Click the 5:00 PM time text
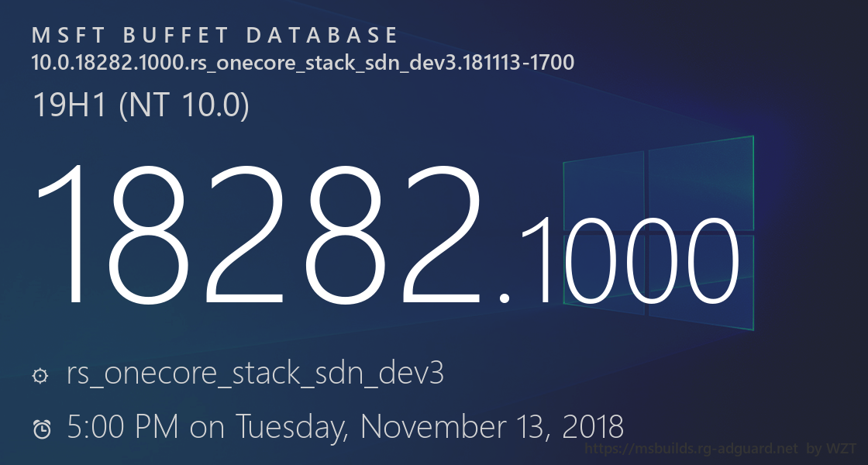 tap(122, 426)
